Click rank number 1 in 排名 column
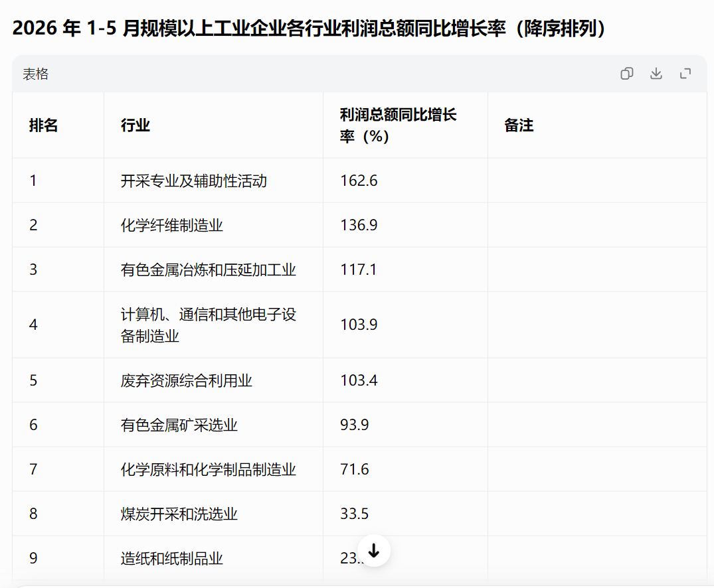The image size is (714, 588). 33,181
